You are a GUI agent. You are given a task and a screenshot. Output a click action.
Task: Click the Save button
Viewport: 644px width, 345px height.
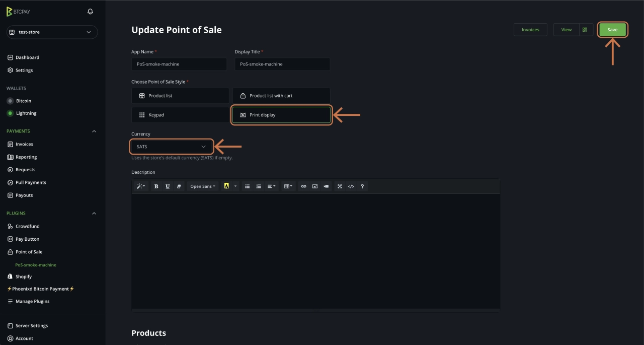pyautogui.click(x=612, y=29)
